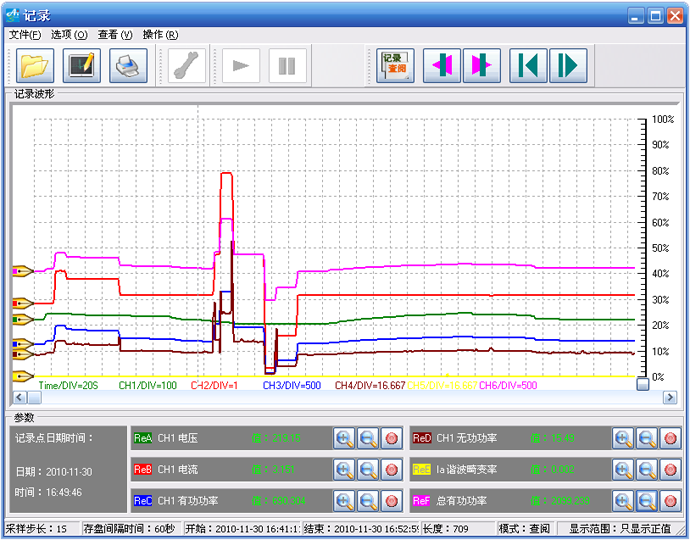Viewport: 690px width, 540px height.
Task: Open a record file with the folder icon
Action: pyautogui.click(x=35, y=66)
